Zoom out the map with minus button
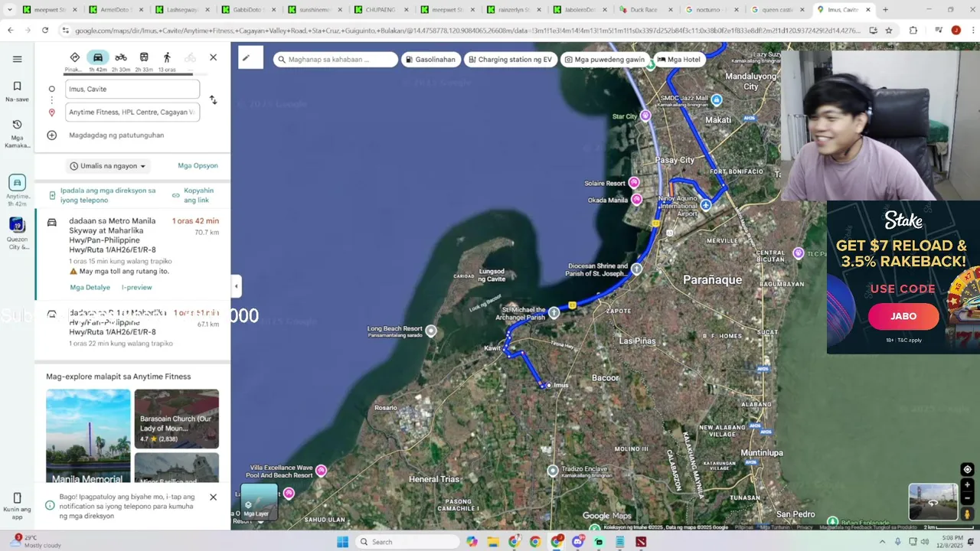 [x=967, y=497]
